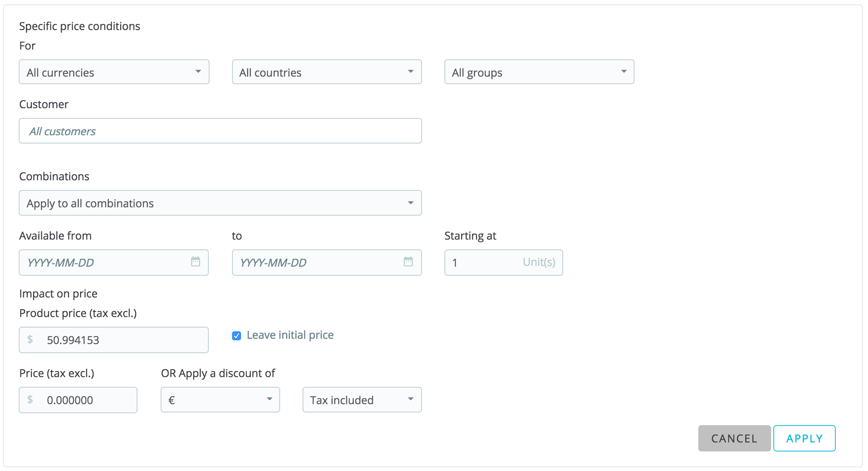Click the dollar sign in Product price field
Image resolution: width=868 pixels, height=471 pixels.
(30, 340)
